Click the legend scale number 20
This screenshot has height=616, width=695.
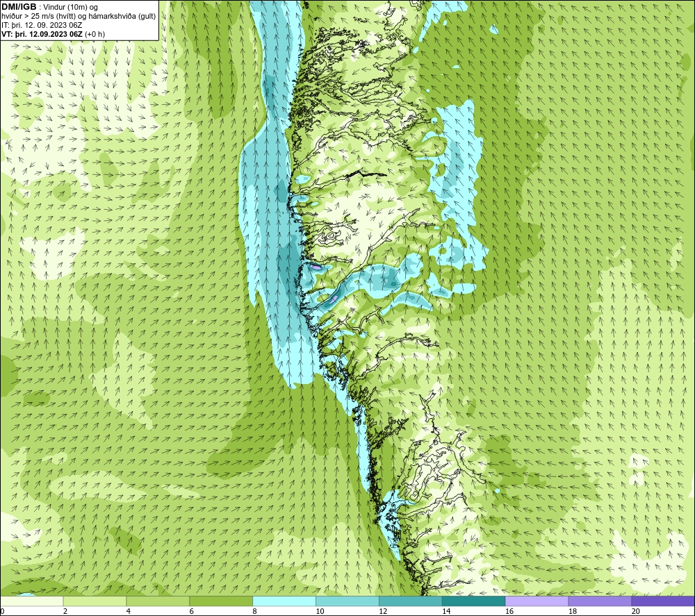[x=636, y=611]
